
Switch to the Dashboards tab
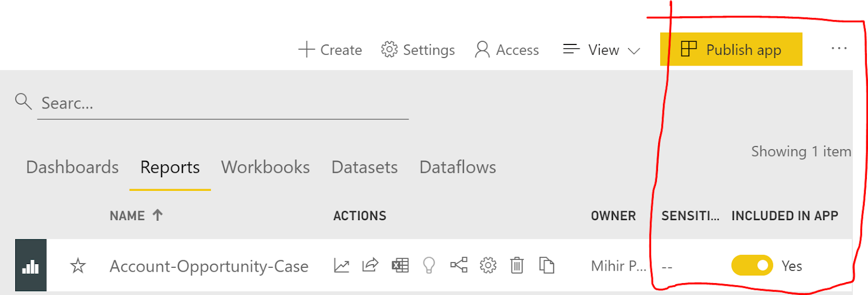72,167
